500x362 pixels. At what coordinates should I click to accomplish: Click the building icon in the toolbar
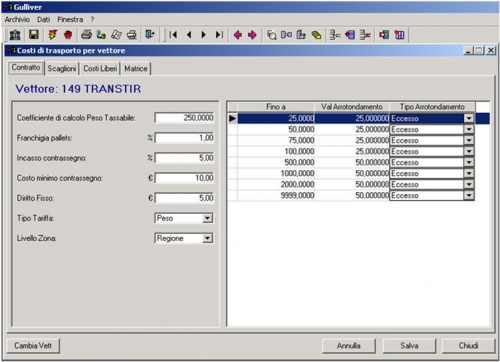(x=15, y=35)
